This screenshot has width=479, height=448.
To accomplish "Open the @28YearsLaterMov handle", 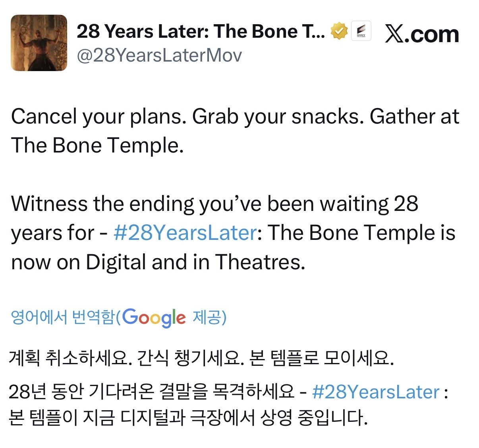I will click(159, 56).
